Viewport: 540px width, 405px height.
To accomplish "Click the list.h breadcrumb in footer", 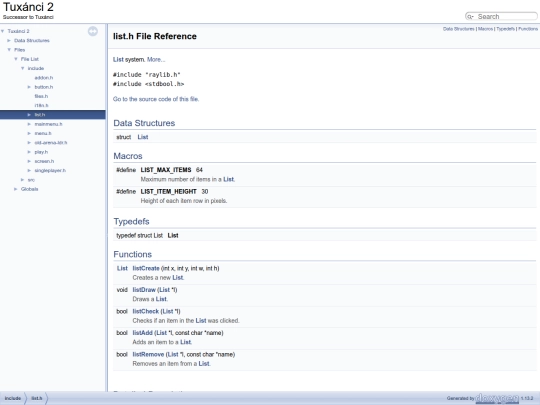I will tap(37, 398).
